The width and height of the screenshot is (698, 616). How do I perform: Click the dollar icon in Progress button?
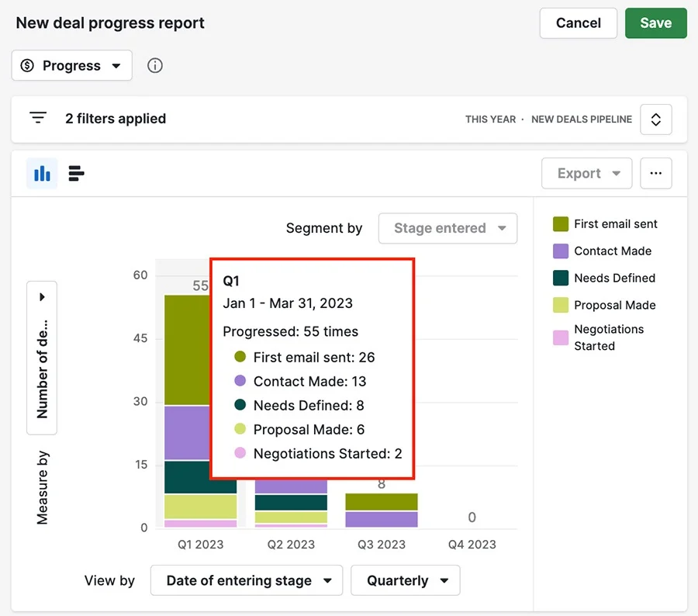coord(27,65)
